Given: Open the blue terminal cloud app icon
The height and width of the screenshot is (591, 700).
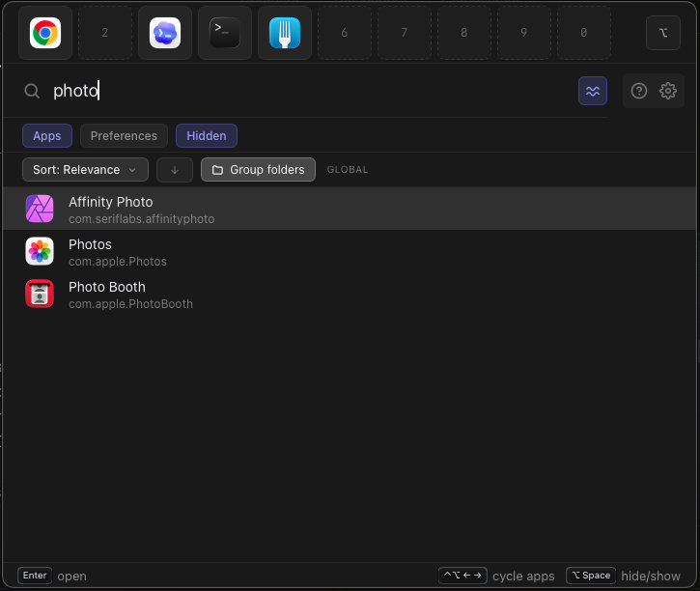Looking at the screenshot, I should coord(165,33).
